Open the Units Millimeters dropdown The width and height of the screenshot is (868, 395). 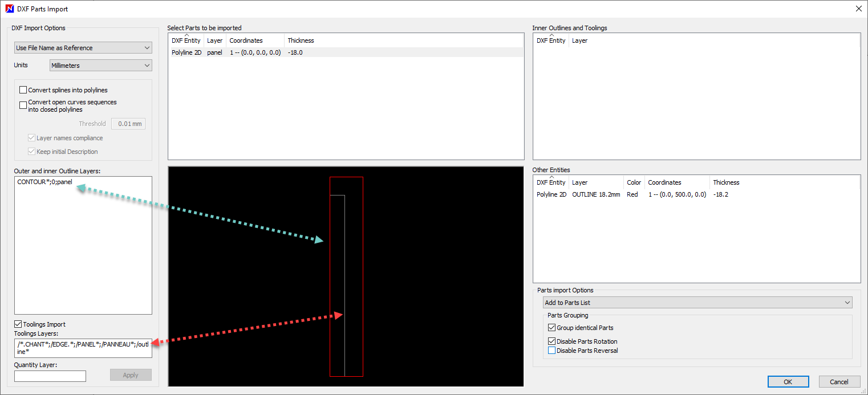click(x=101, y=66)
